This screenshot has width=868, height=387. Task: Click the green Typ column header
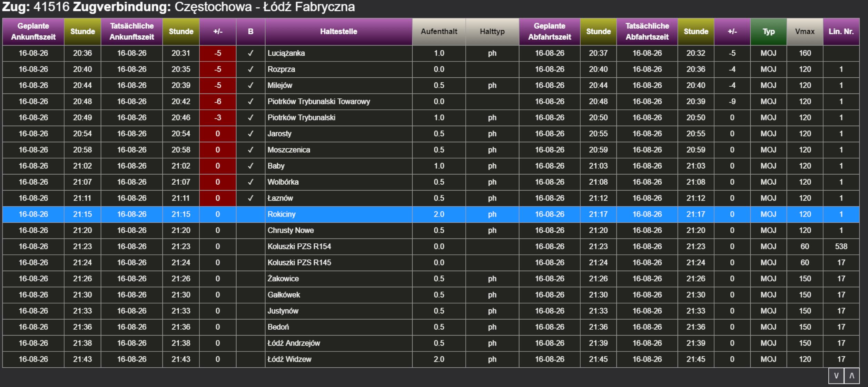(x=768, y=31)
